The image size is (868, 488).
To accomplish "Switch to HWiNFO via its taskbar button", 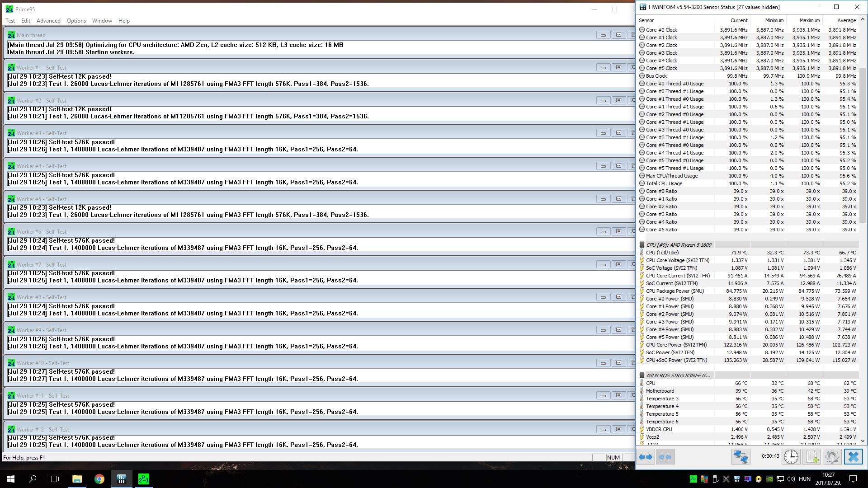I will (121, 479).
